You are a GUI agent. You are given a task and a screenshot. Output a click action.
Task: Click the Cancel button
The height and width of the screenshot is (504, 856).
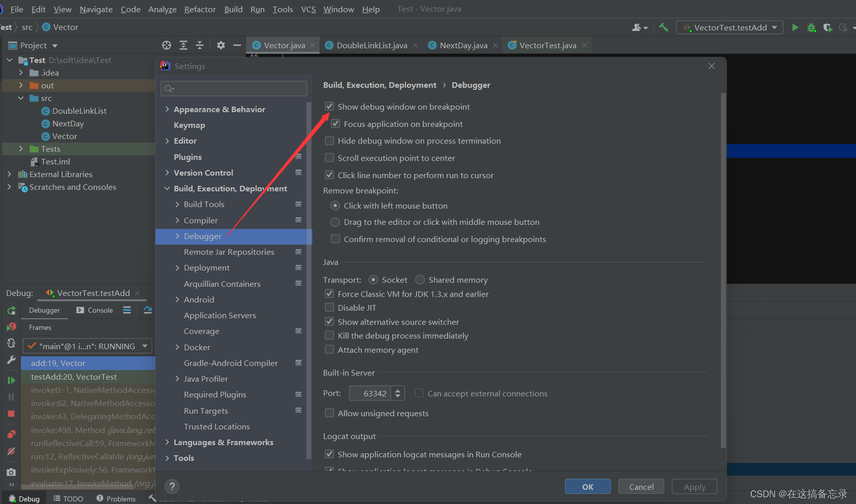pyautogui.click(x=641, y=486)
